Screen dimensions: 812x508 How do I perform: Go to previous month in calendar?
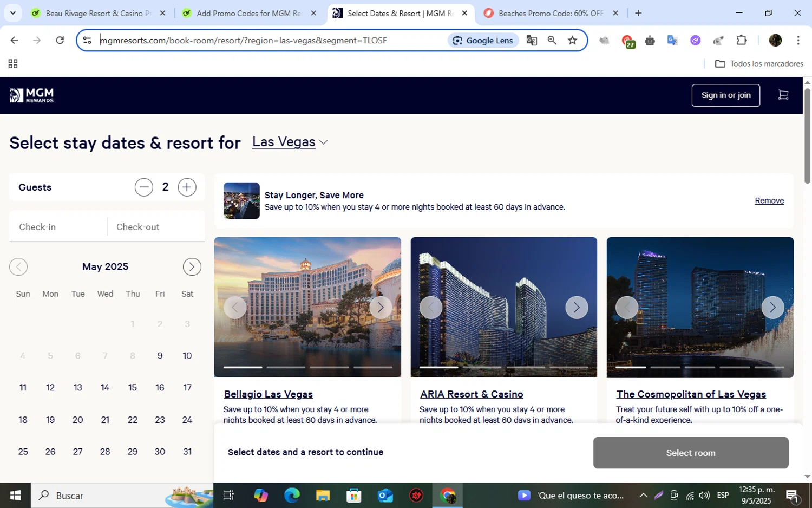pyautogui.click(x=18, y=267)
